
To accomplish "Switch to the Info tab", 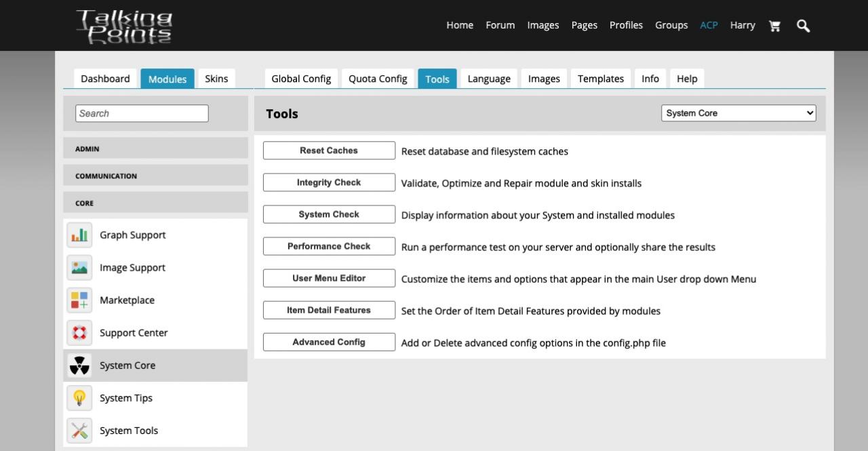I will coord(650,79).
